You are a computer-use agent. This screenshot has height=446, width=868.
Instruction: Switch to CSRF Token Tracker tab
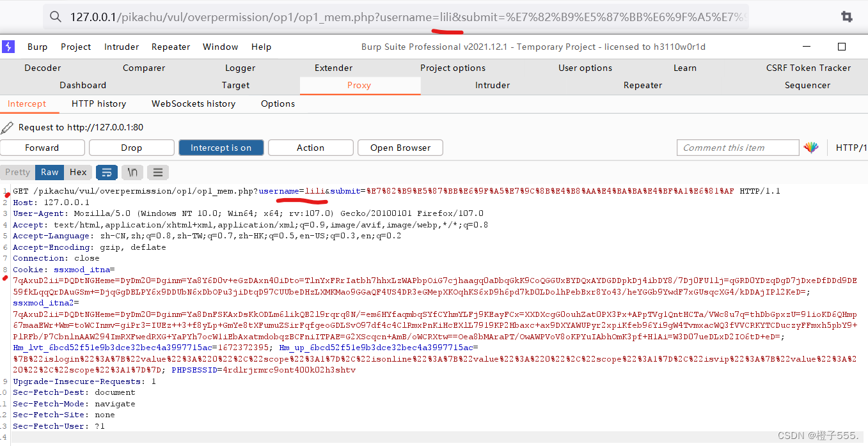tap(809, 68)
